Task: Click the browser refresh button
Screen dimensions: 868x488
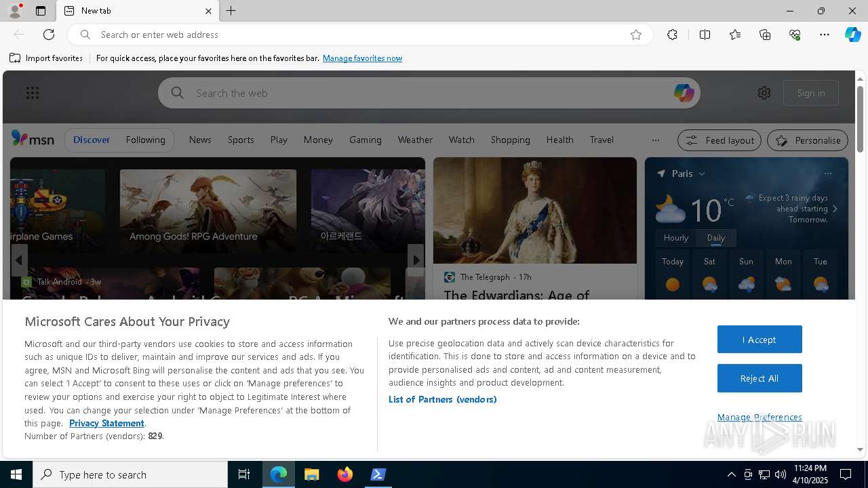Action: coord(49,35)
